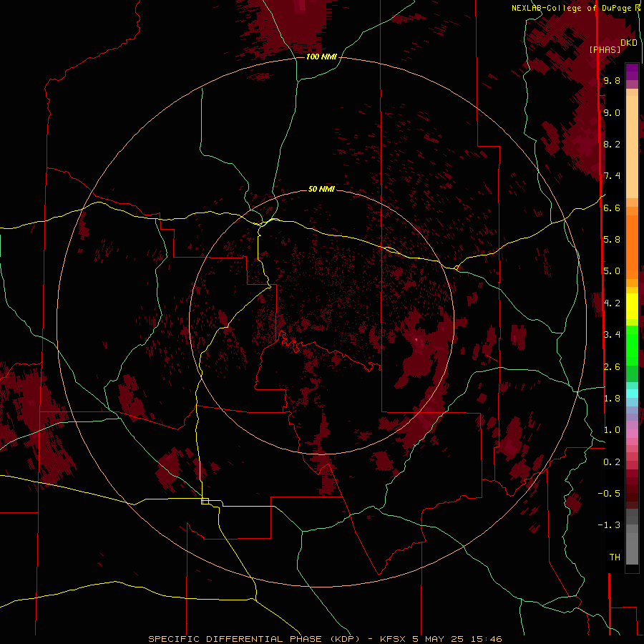Viewport: 644px width, 644px height.
Task: Click the -1.3 value on the color scale
Action: point(609,525)
